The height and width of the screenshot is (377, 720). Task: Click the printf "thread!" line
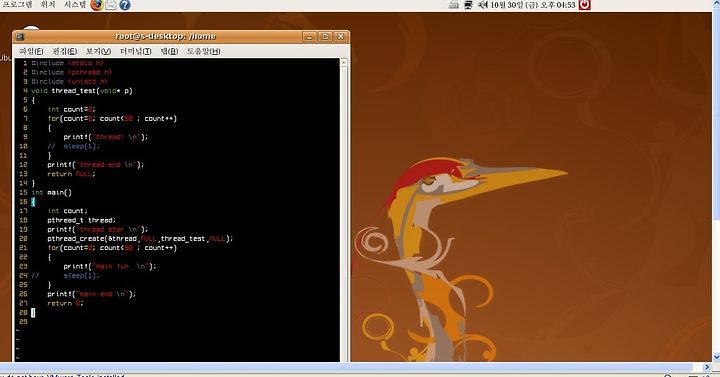point(106,137)
